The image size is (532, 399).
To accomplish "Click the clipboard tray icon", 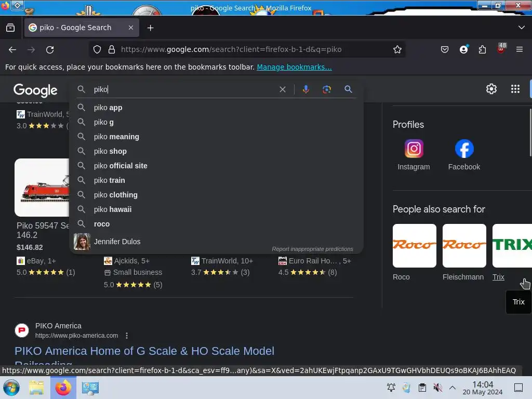I will pos(422,388).
